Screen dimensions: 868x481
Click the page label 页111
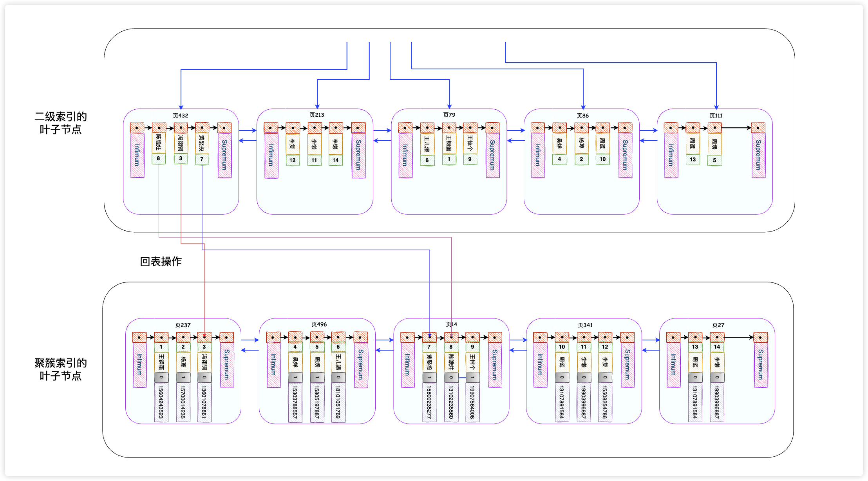click(x=716, y=116)
